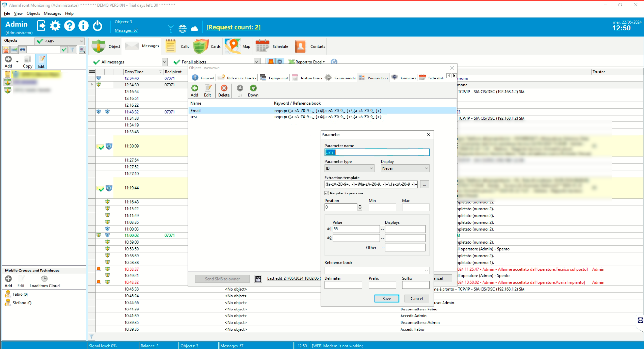
Task: Click Cancel in Parameter dialog
Action: coord(417,298)
